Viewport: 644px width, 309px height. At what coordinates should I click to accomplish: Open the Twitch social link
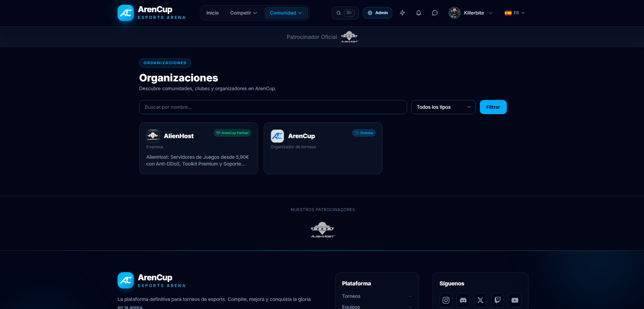click(x=498, y=300)
